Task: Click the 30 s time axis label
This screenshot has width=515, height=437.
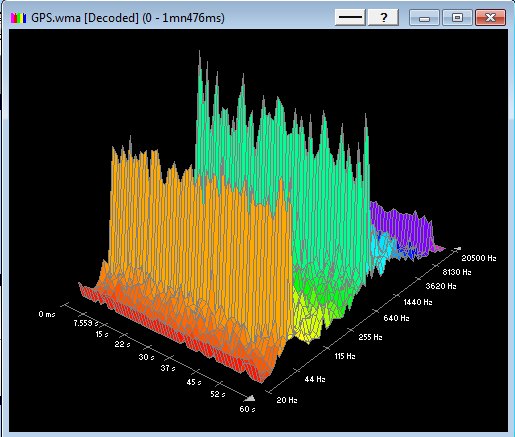Action: pos(146,357)
